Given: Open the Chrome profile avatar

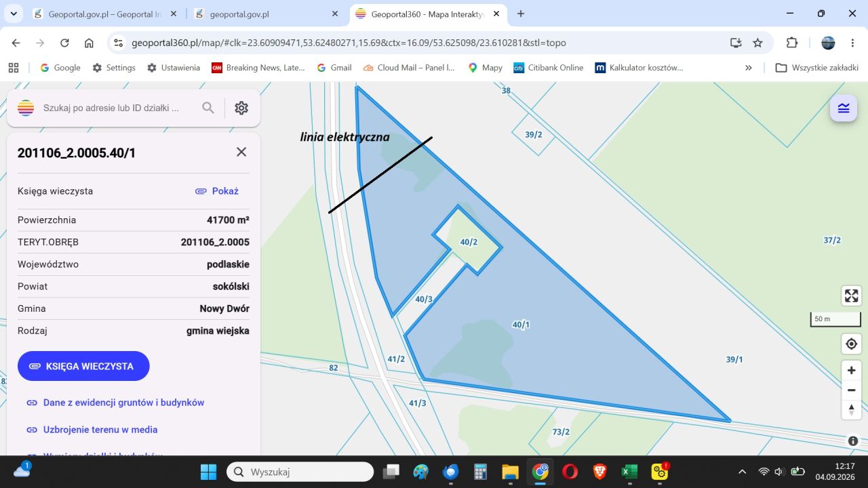Looking at the screenshot, I should coord(828,43).
